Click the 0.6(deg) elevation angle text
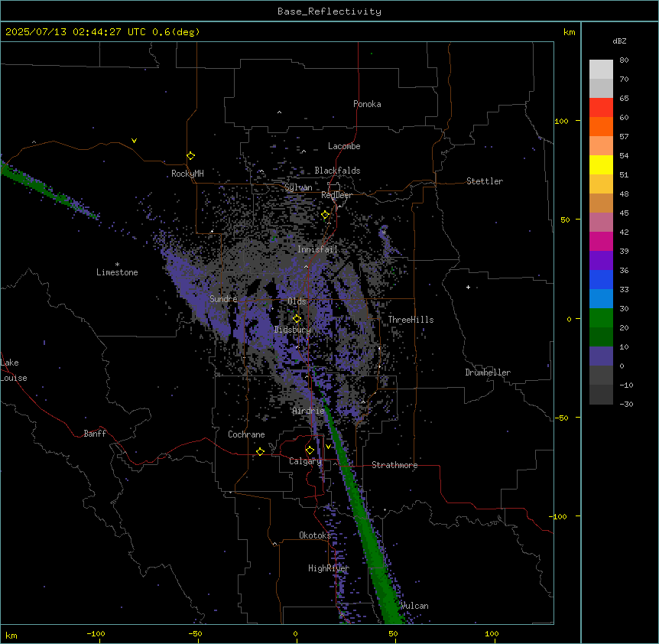Screen dimensions: 659x644 (176, 32)
